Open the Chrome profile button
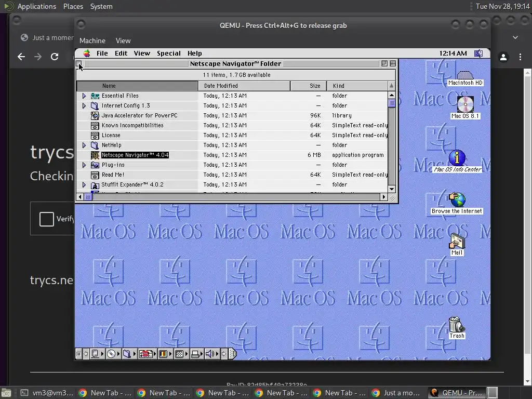Screen dimensions: 532x399 [x=503, y=57]
